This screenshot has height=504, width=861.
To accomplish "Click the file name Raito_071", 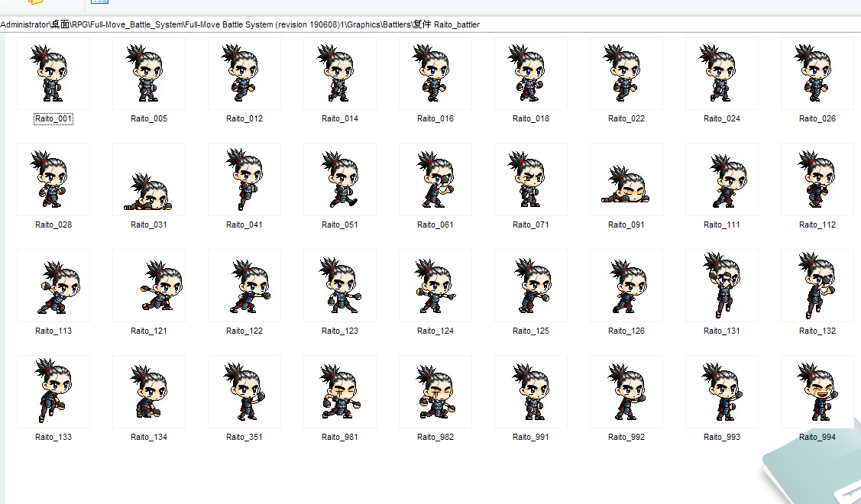I will (x=531, y=225).
